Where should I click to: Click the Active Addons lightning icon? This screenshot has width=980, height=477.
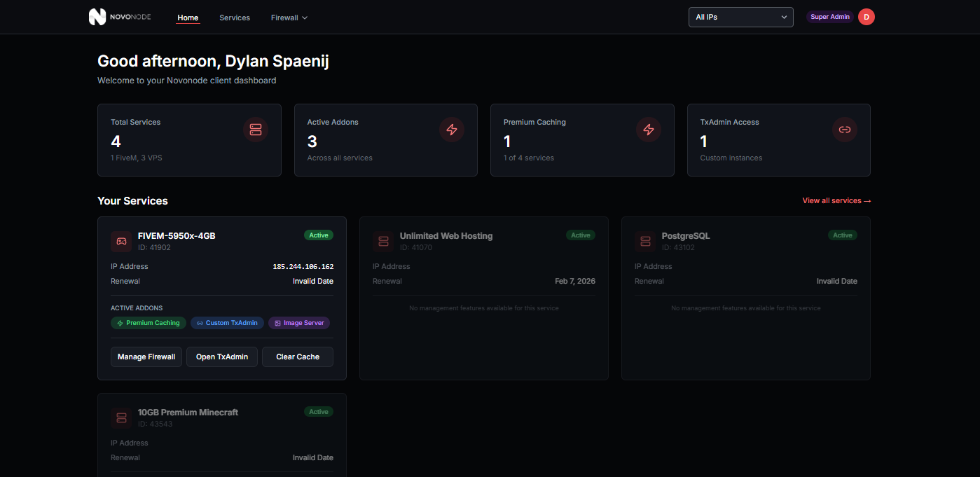[x=452, y=130]
